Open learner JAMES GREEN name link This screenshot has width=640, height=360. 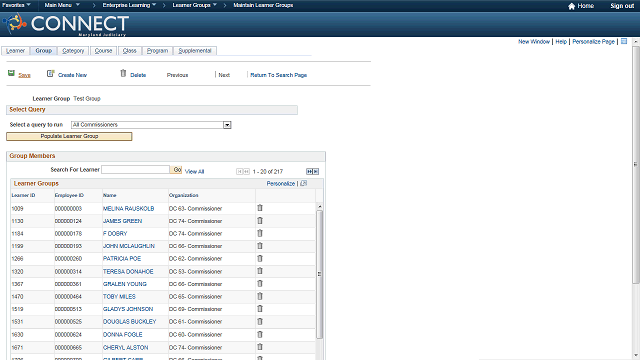[x=122, y=221]
